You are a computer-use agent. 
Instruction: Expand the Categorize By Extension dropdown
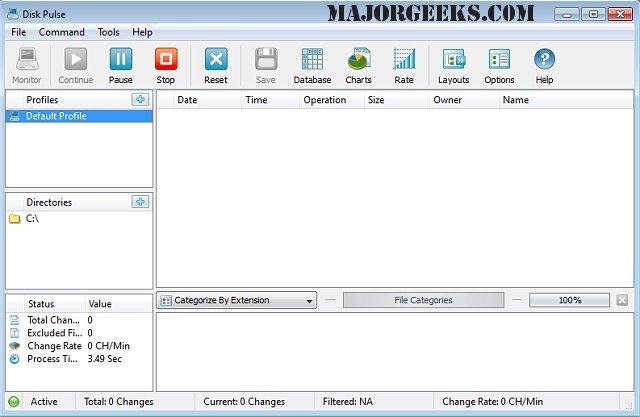(237, 300)
